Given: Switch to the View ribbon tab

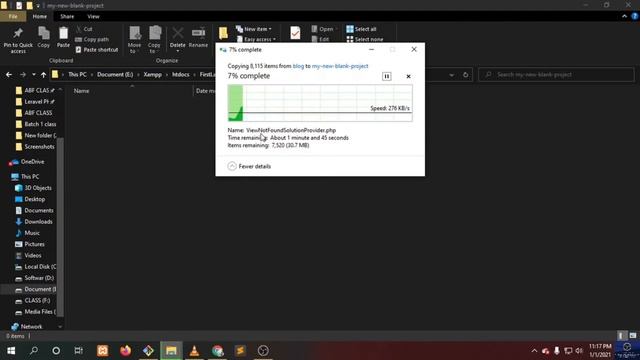Looking at the screenshot, I should tap(93, 16).
